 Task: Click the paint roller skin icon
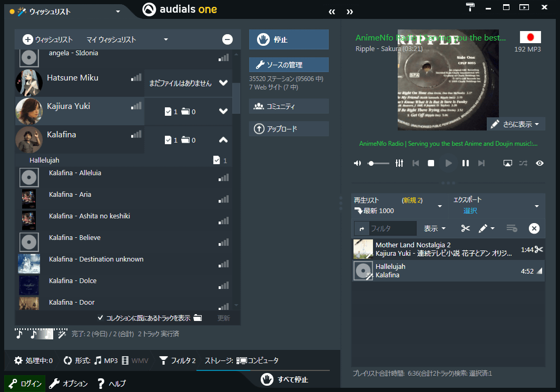(x=470, y=7)
